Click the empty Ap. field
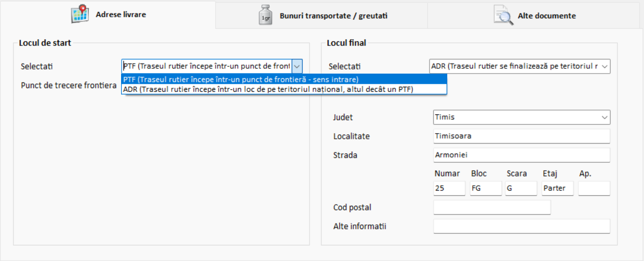The image size is (644, 261). point(594,188)
